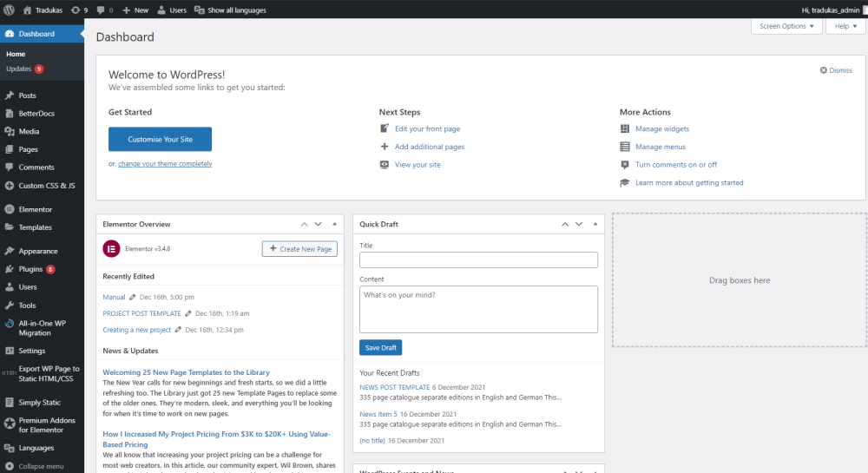This screenshot has width=868, height=473.
Task: Open the Media library icon
Action: pyautogui.click(x=10, y=131)
